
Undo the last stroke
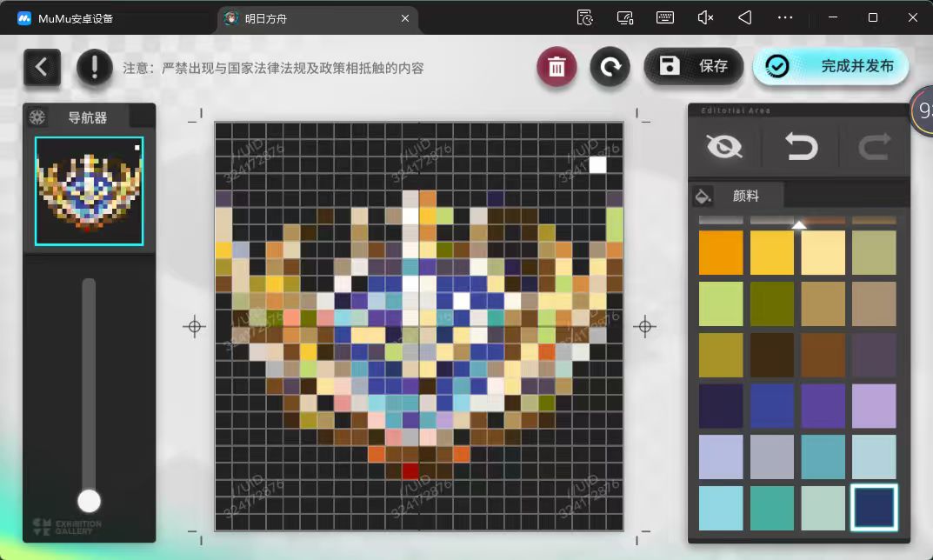tap(801, 146)
